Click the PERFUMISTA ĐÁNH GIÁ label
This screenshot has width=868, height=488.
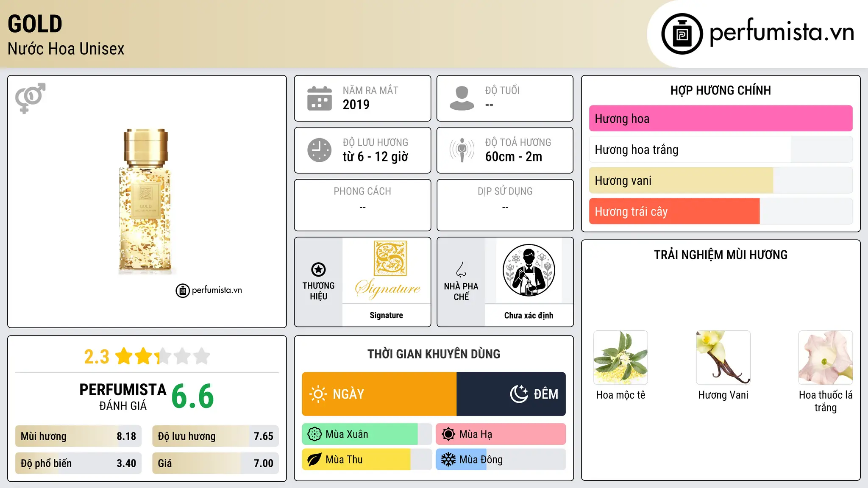point(123,397)
